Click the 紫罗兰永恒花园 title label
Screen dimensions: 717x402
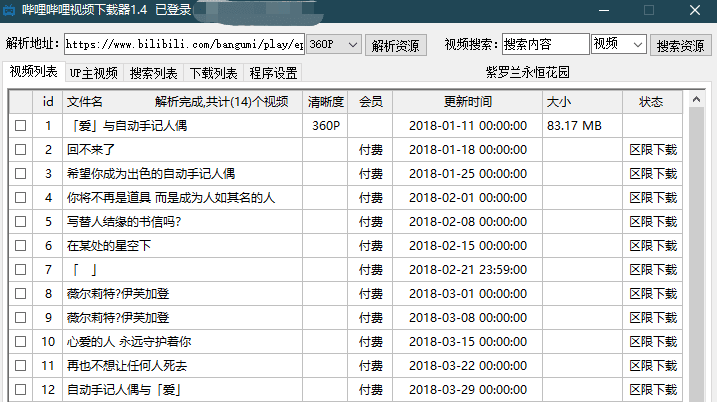pyautogui.click(x=528, y=72)
